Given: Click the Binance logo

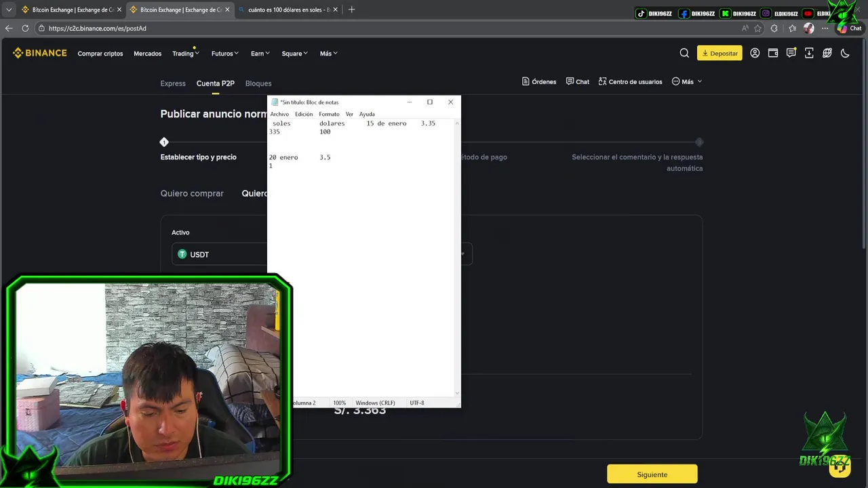Looking at the screenshot, I should click(x=40, y=53).
